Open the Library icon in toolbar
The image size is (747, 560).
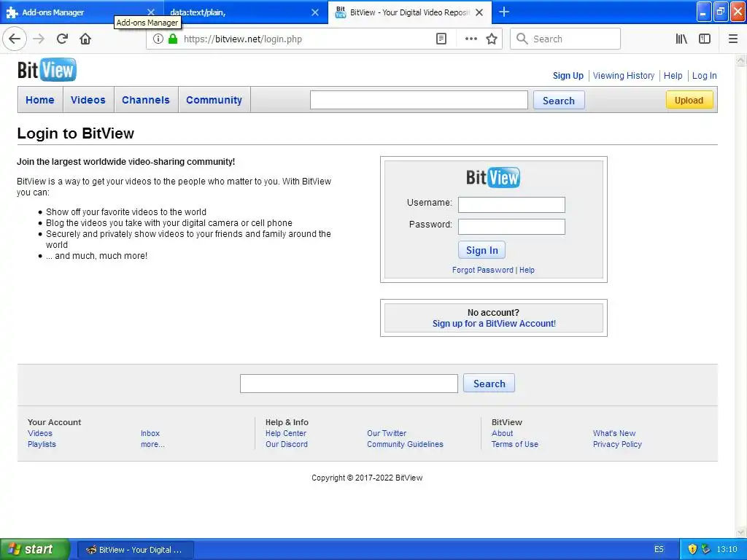click(681, 39)
